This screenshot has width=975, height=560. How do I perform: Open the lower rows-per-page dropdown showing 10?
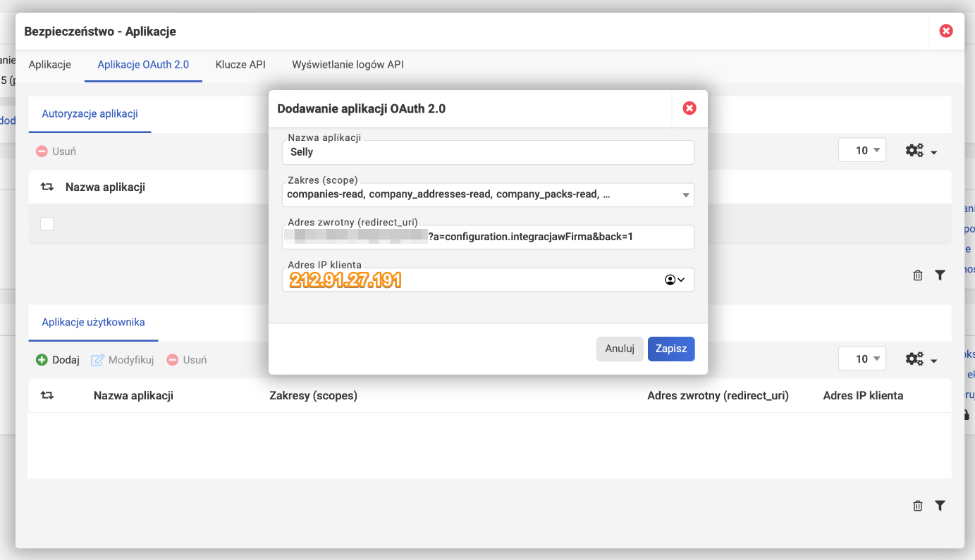pos(861,359)
